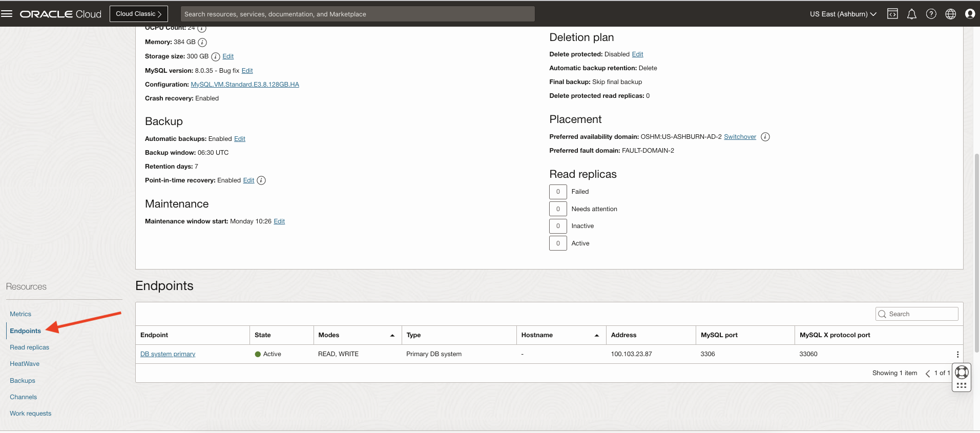Click the point-in-time recovery info icon
Viewport: 980px width, 433px height.
coord(261,180)
